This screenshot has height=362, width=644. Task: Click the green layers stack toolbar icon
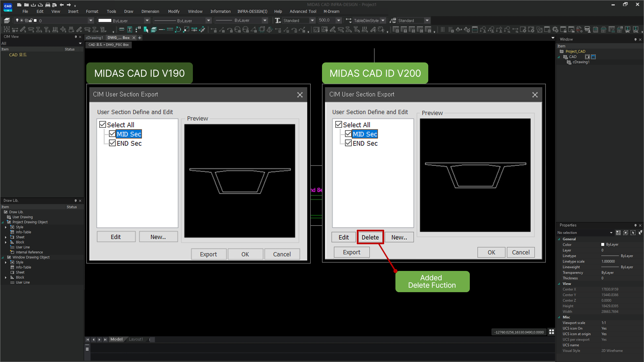click(154, 30)
